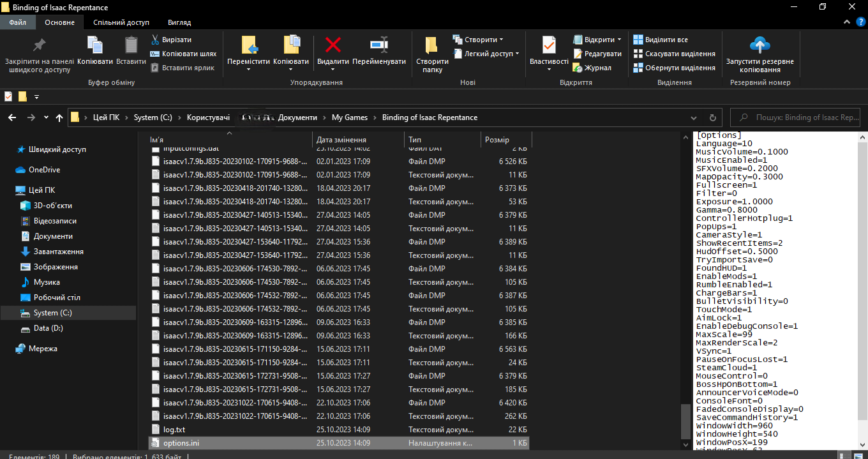Viewport: 868px width, 459px height.
Task: Select Data (D:) in navigation pane
Action: [x=49, y=328]
